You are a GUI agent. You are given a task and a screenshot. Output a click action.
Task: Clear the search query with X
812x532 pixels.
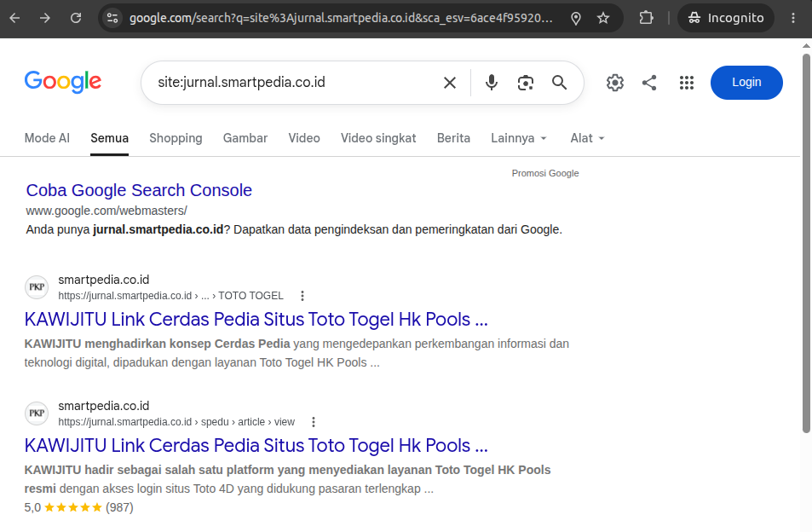coord(450,83)
